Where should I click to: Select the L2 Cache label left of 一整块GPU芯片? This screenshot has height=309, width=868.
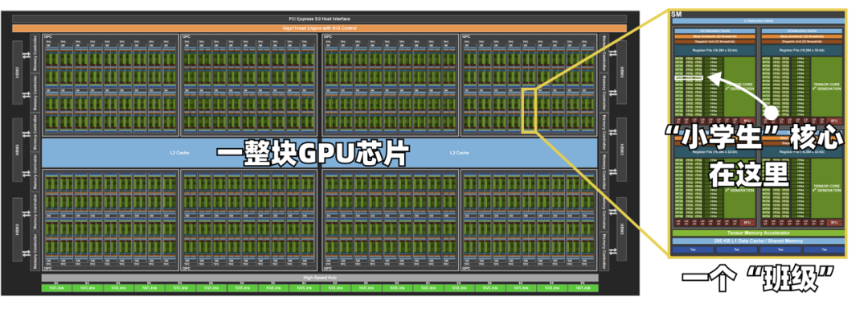pyautogui.click(x=178, y=153)
